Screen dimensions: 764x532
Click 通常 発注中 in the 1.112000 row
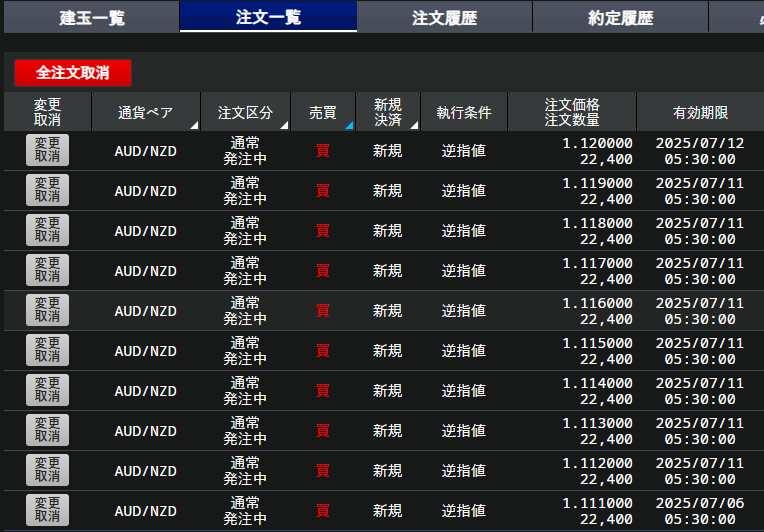245,471
